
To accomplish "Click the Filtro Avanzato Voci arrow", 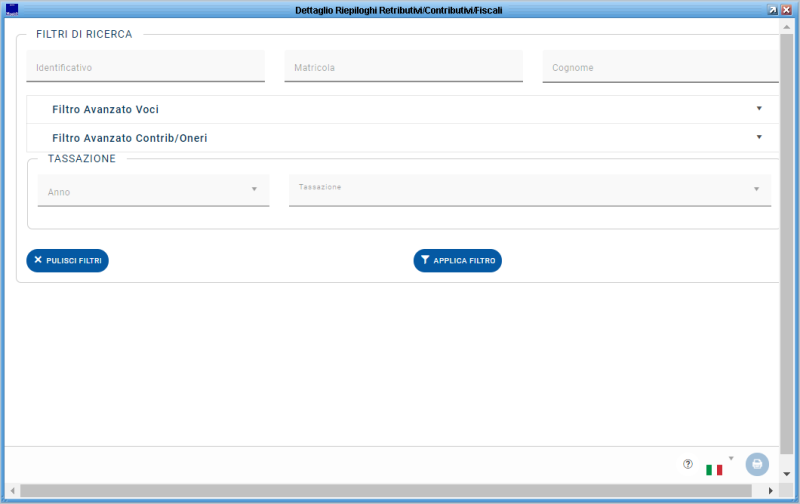I will point(759,108).
